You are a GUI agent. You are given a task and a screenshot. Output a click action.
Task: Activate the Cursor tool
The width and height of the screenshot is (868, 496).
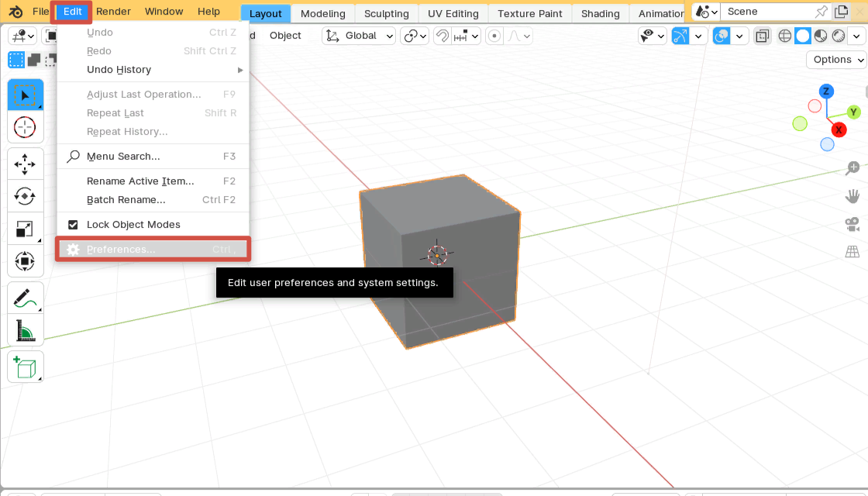tap(25, 127)
